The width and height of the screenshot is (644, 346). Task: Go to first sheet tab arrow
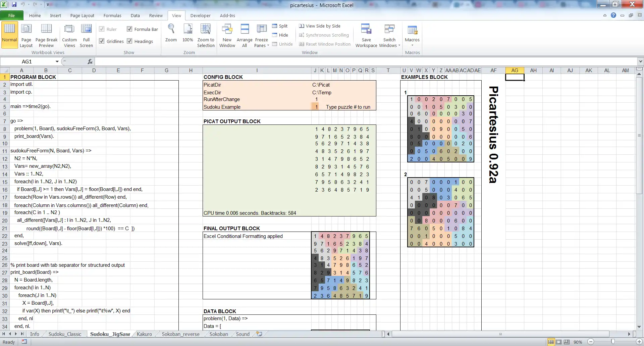4,334
